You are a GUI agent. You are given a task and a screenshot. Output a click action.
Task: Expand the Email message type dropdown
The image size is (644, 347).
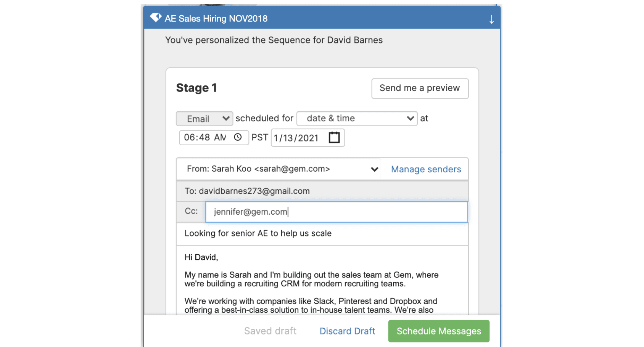(204, 119)
